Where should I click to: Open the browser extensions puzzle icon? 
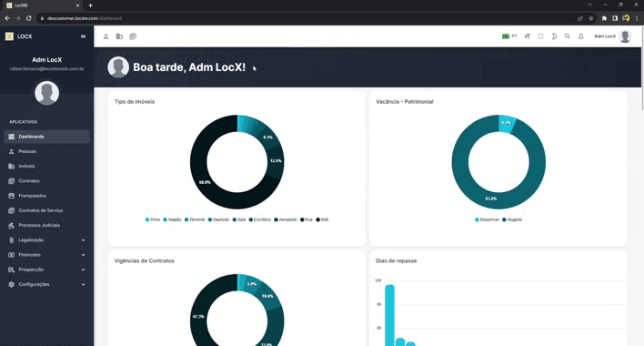(x=604, y=18)
